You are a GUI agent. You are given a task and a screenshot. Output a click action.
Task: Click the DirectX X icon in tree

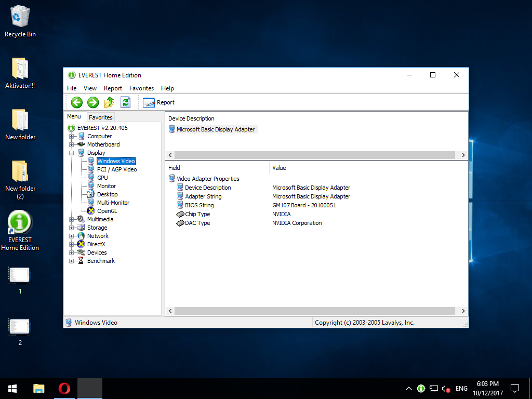[81, 244]
